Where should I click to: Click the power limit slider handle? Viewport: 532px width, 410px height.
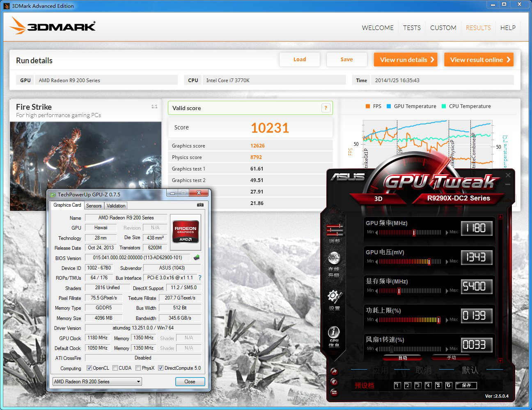coord(439,320)
